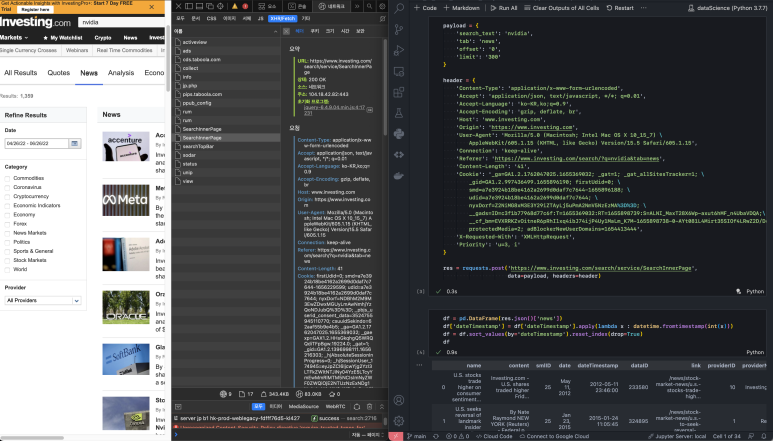
Task: Open the Crypto link in Investing nav
Action: coord(103,37)
